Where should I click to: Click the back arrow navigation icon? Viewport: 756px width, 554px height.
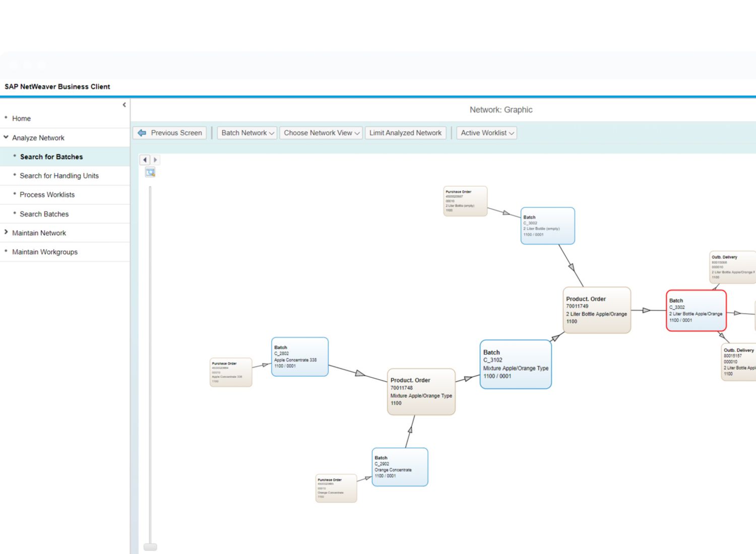click(145, 160)
